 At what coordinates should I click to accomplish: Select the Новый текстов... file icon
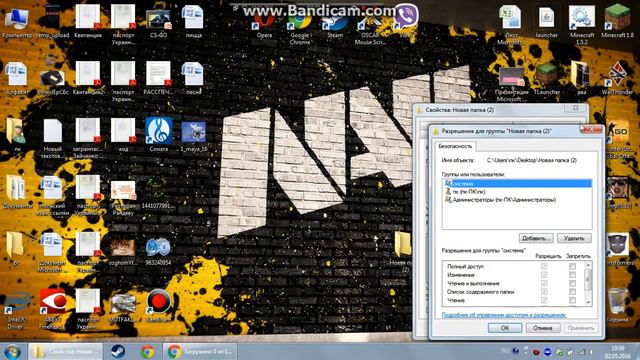tap(52, 138)
